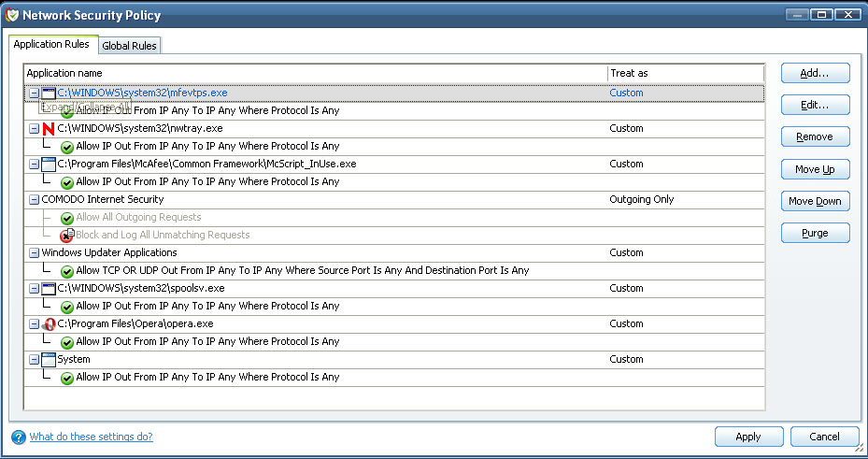
Task: Click the red block icon on Block and Log rule
Action: [67, 236]
